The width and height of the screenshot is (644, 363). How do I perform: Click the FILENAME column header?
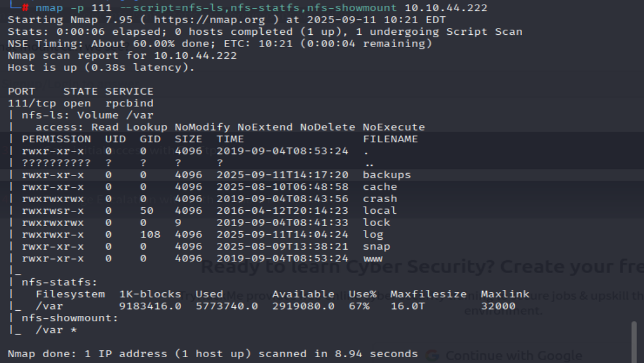click(x=390, y=139)
